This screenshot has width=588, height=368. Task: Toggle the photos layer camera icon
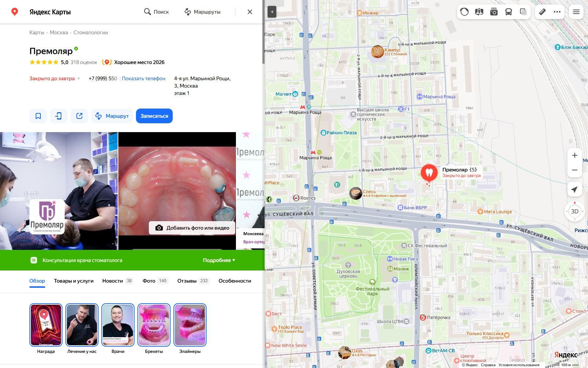tap(494, 12)
